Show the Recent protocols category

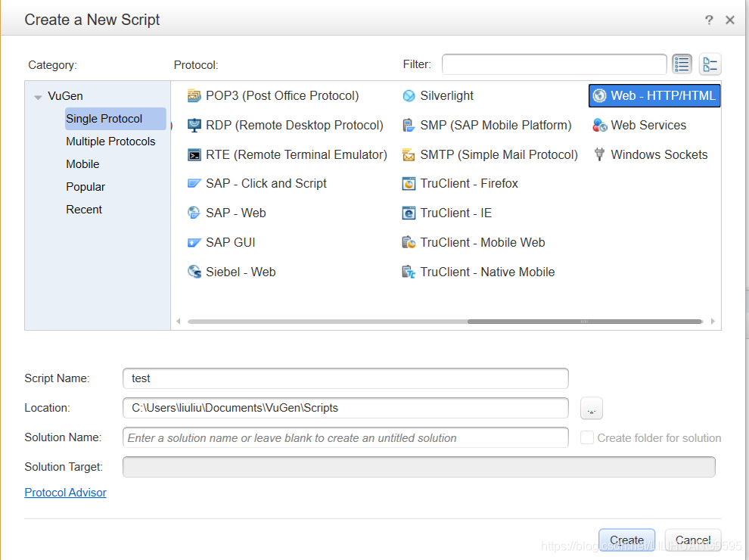pos(84,210)
